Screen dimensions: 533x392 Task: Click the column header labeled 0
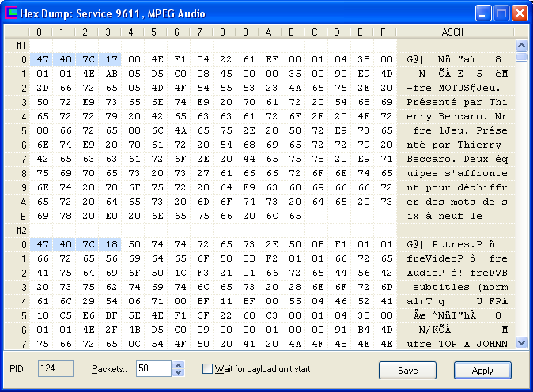[40, 32]
